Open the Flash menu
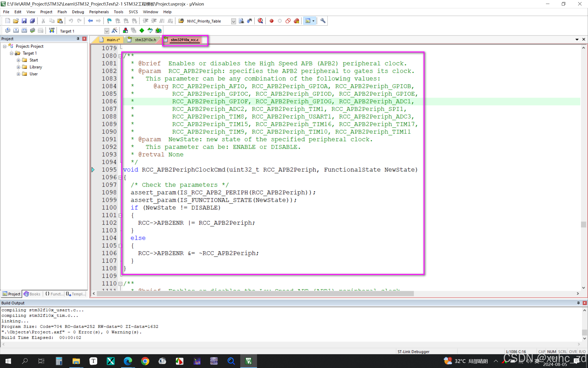The width and height of the screenshot is (588, 368). click(62, 12)
